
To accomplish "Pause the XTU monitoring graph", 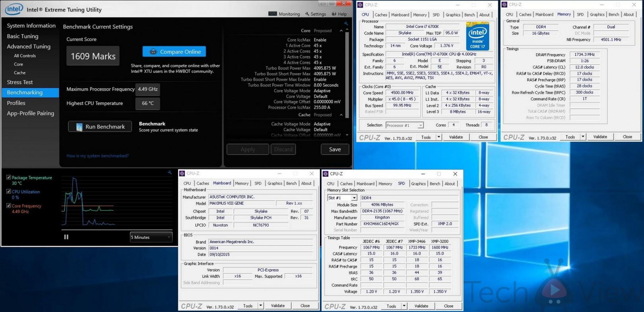I will 66,237.
